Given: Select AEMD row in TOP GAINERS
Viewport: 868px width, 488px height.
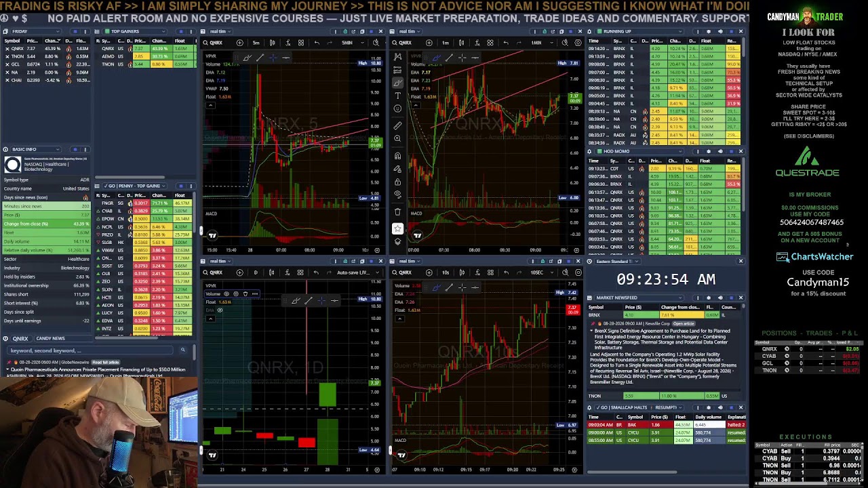Looking at the screenshot, I should (146, 56).
